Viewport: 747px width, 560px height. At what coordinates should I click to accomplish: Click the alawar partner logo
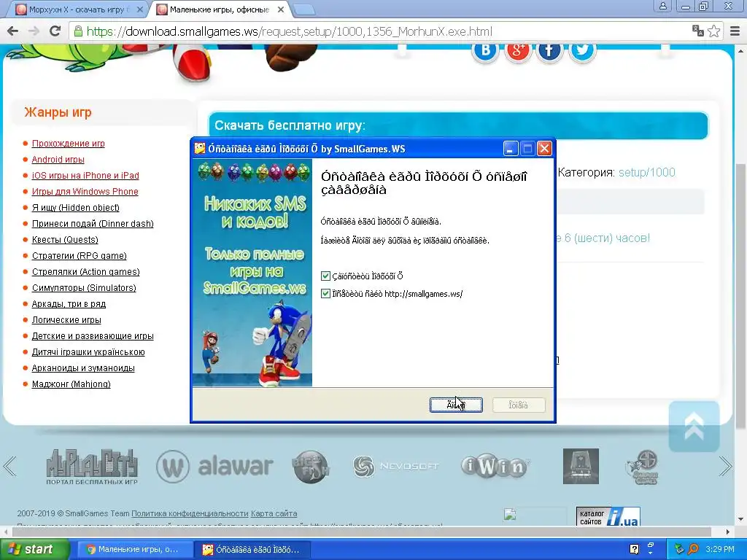pyautogui.click(x=214, y=467)
